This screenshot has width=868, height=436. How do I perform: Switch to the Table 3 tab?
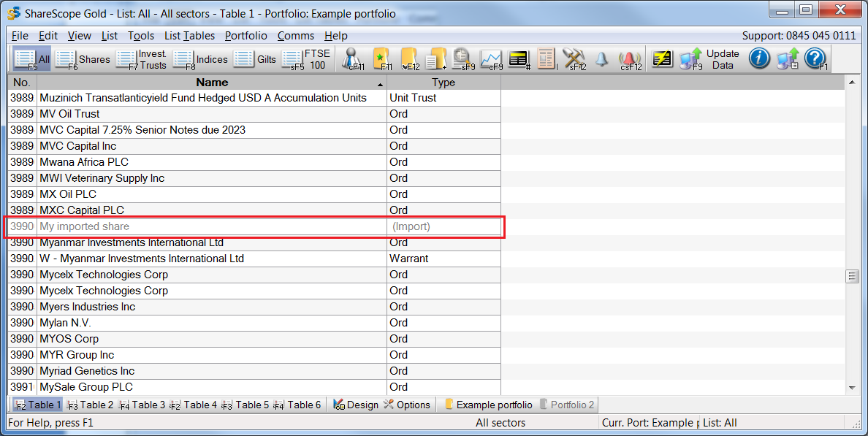point(142,405)
